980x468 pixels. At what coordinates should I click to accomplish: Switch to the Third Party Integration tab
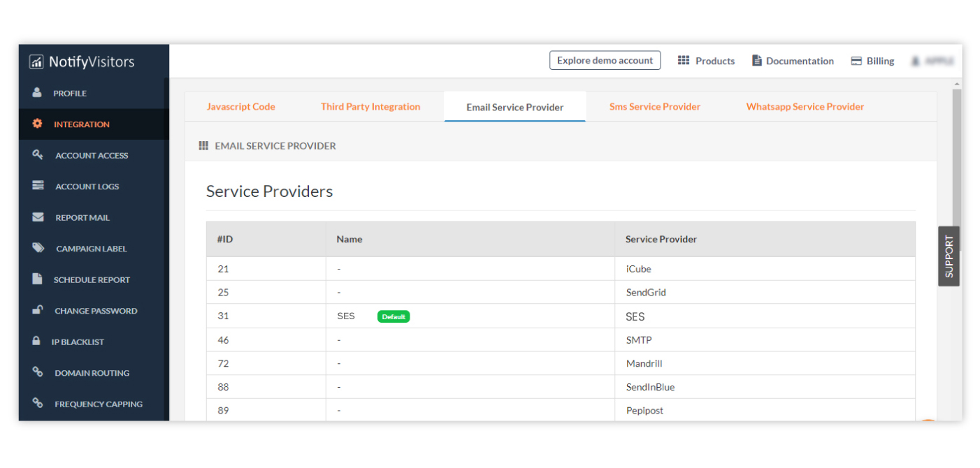(x=370, y=107)
